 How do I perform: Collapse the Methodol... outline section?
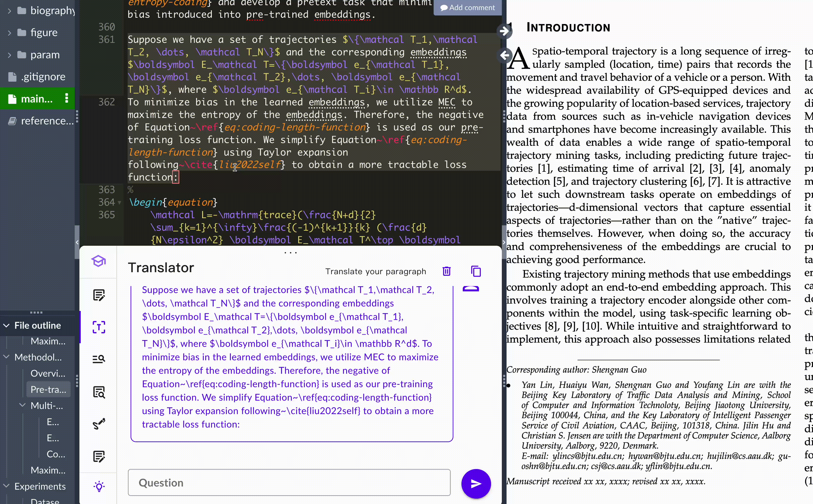tap(6, 357)
